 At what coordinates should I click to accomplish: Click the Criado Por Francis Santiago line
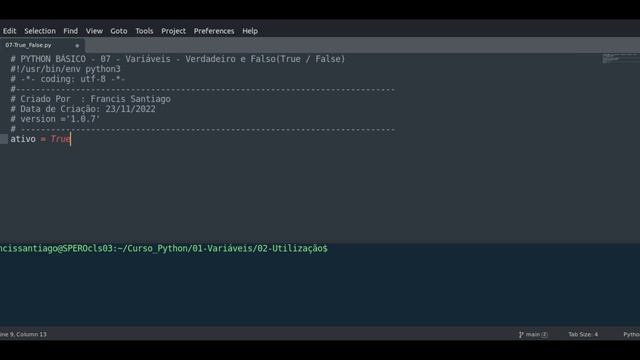(x=91, y=99)
